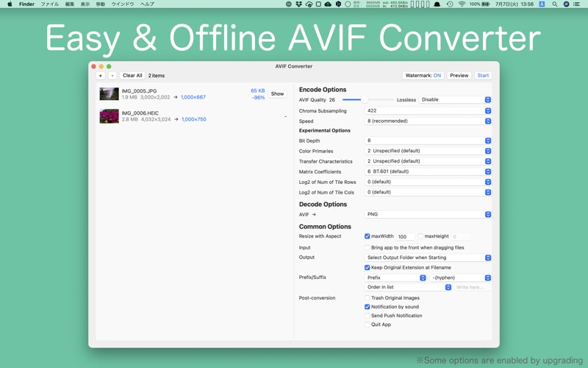Click the minus remove-item button

pos(112,76)
